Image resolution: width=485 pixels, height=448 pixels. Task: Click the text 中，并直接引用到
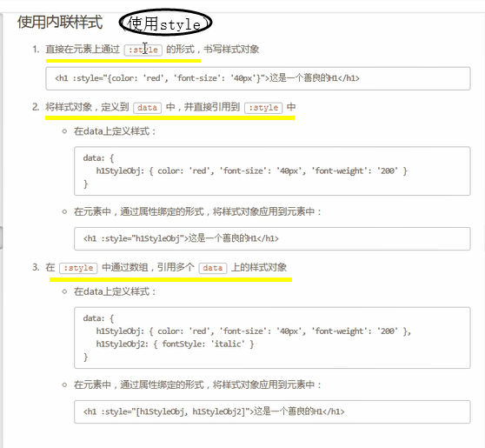pos(203,107)
